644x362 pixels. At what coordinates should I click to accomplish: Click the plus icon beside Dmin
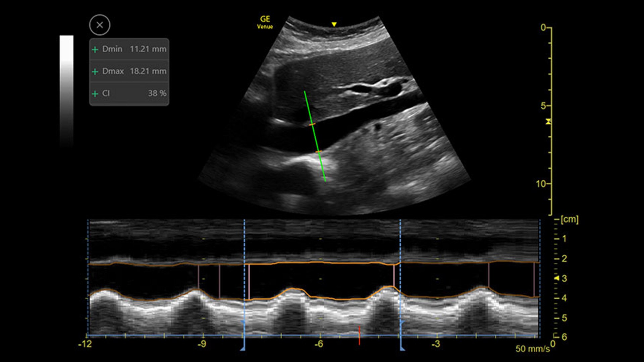[95, 50]
